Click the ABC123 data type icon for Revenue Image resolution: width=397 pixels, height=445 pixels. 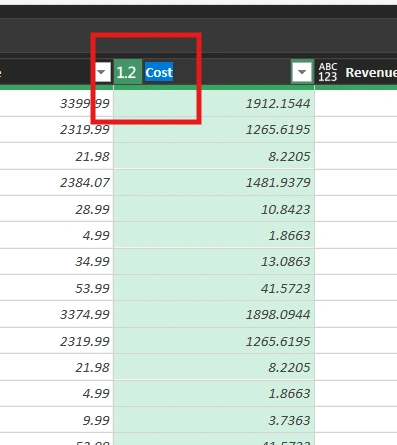328,72
